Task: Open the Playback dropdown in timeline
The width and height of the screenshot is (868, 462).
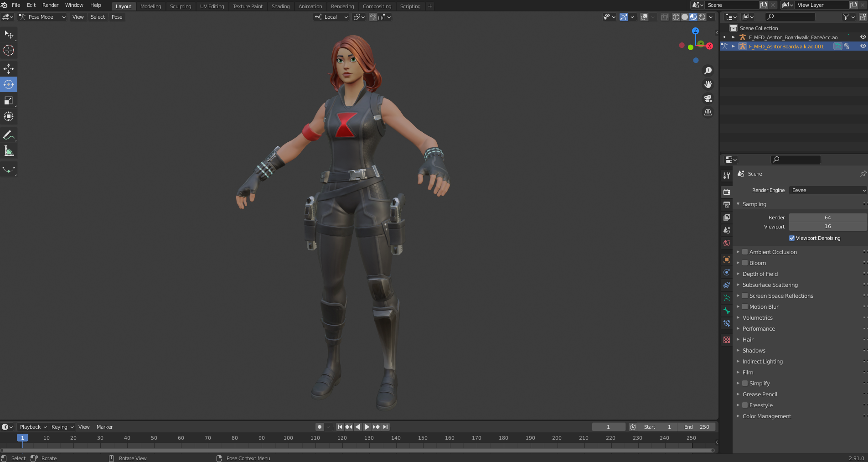Action: pyautogui.click(x=33, y=427)
